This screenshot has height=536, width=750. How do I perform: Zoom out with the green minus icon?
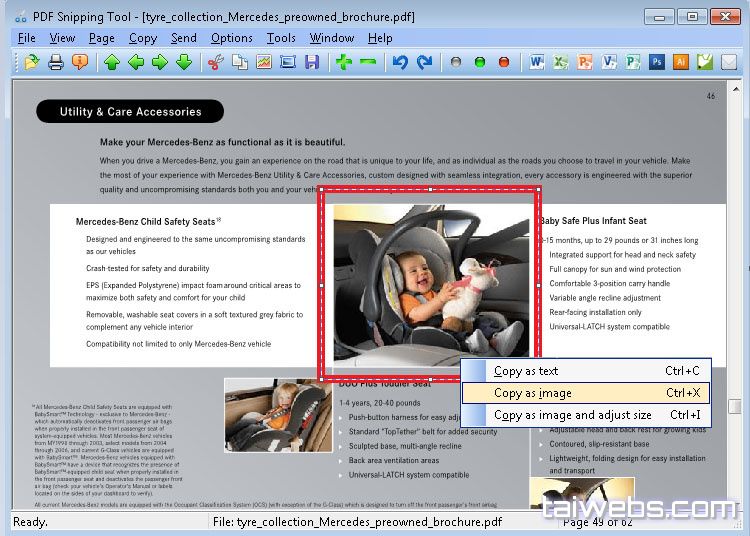pos(368,62)
